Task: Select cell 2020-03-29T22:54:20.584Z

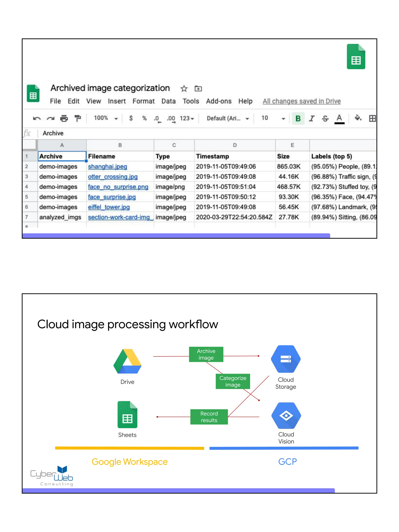Action: coord(235,217)
